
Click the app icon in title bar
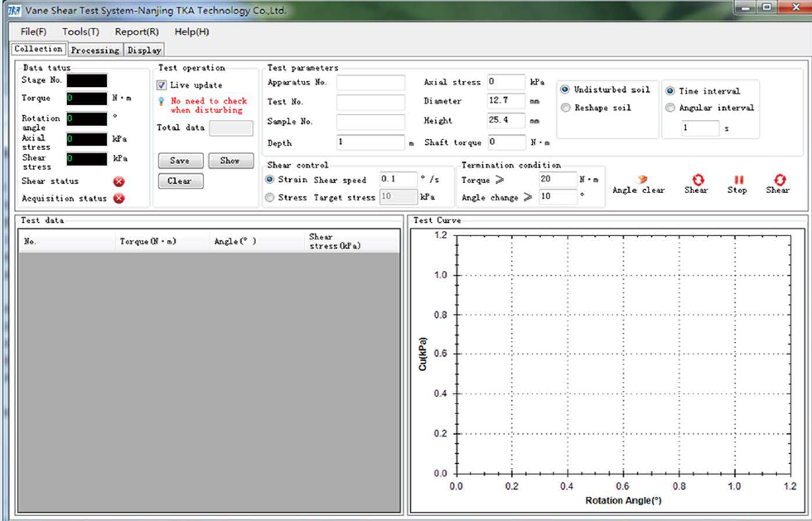click(x=14, y=11)
